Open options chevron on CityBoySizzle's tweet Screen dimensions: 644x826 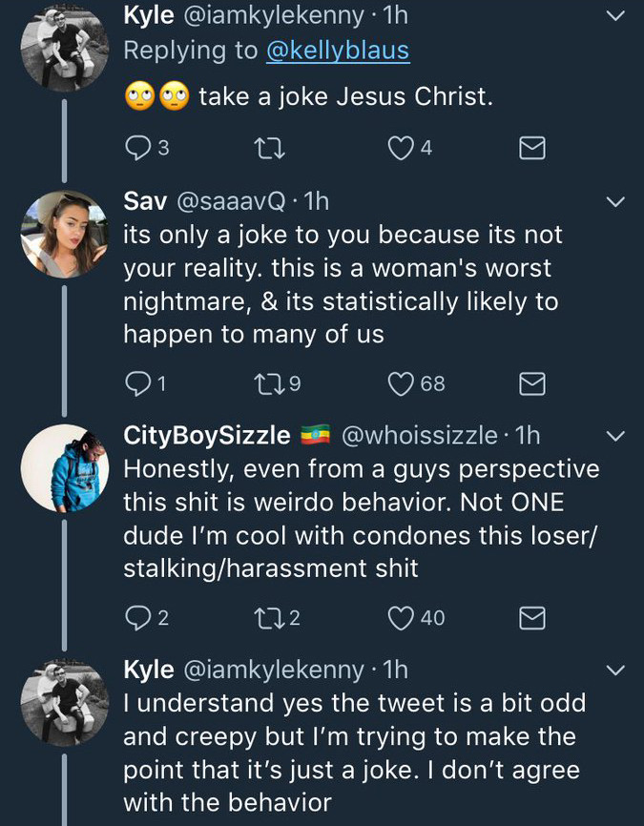pos(616,436)
